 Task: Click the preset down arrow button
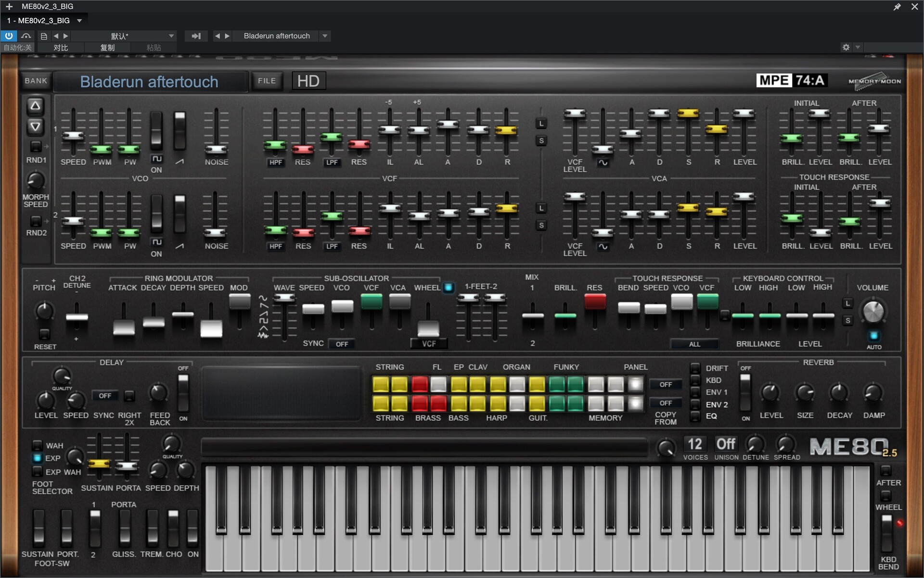[x=35, y=126]
